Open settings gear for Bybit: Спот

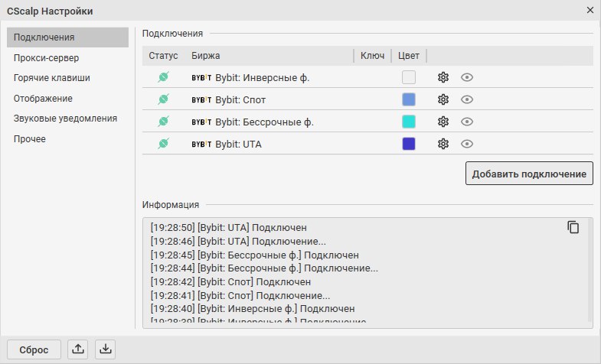443,99
